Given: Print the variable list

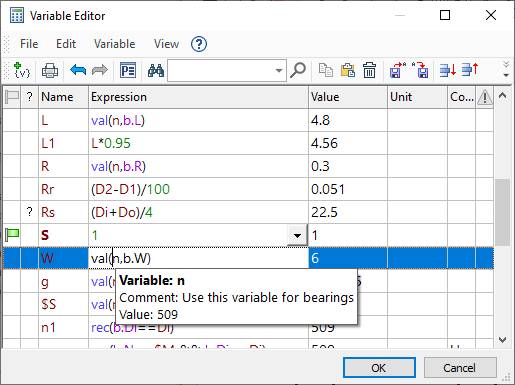Looking at the screenshot, I should tap(50, 70).
